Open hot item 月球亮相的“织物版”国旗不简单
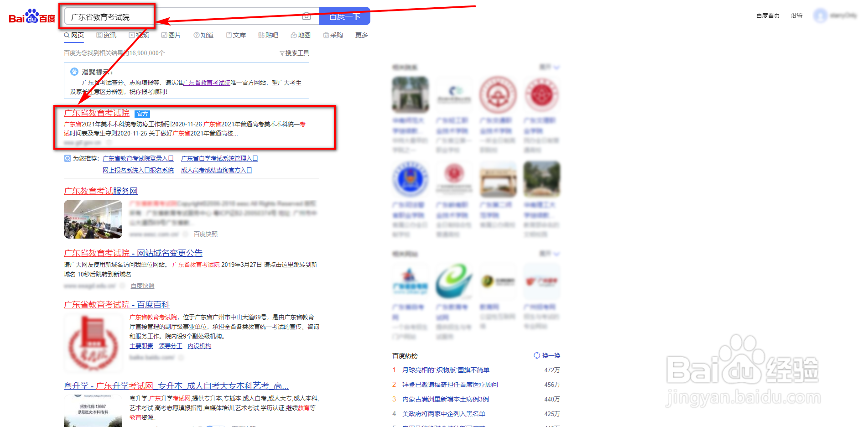 point(446,370)
